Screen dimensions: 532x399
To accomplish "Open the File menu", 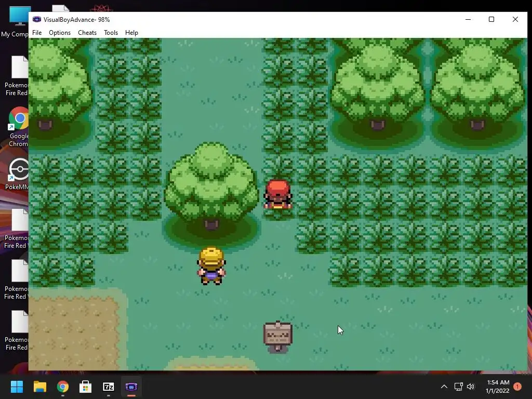I will pyautogui.click(x=37, y=33).
